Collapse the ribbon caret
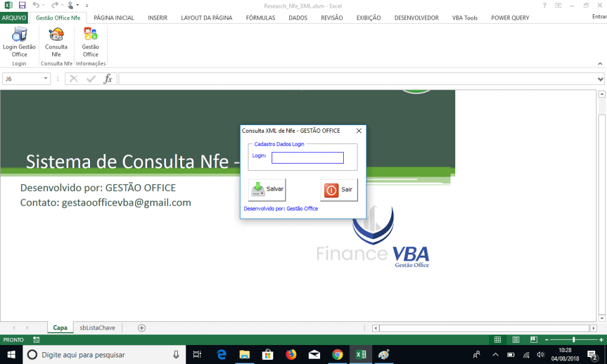Viewport: 607px width, 364px height. [600, 63]
